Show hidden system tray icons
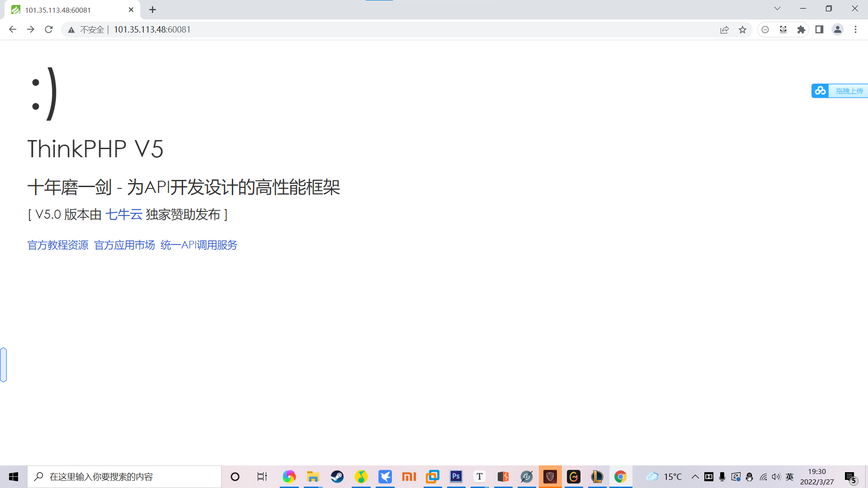The width and height of the screenshot is (868, 488). point(695,477)
